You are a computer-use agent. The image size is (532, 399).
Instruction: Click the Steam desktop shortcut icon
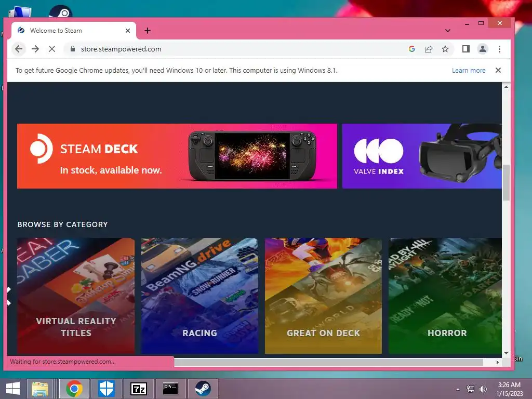tap(60, 11)
